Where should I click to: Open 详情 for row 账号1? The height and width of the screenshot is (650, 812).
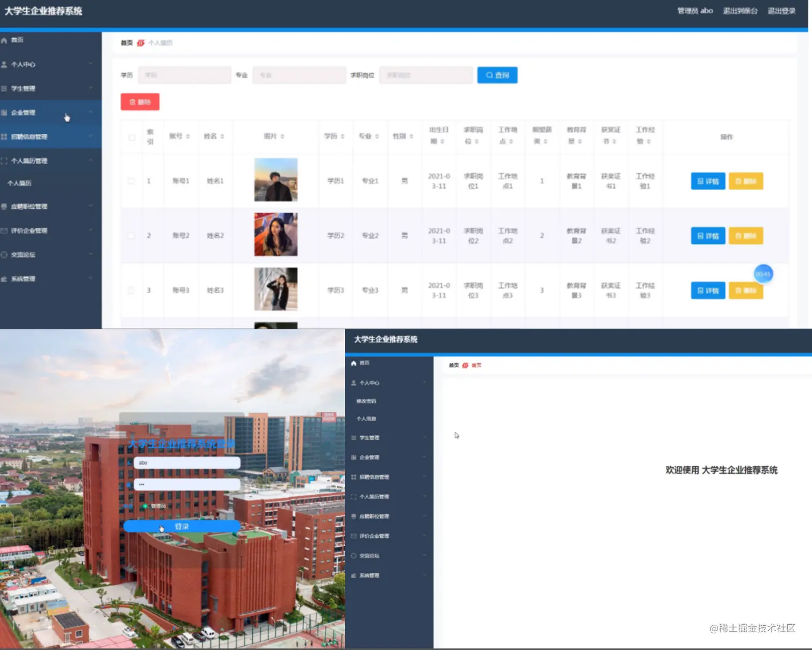[x=708, y=181]
